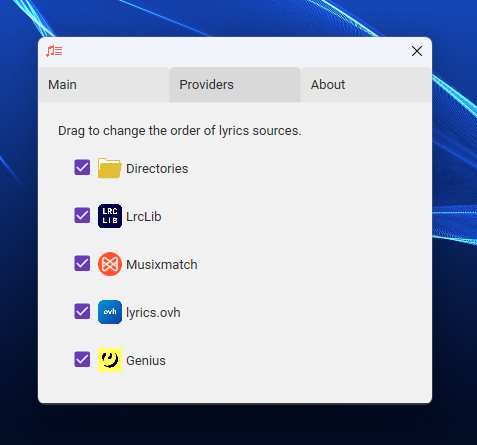Uncheck the Directories provider checkbox
The height and width of the screenshot is (445, 477).
82,167
